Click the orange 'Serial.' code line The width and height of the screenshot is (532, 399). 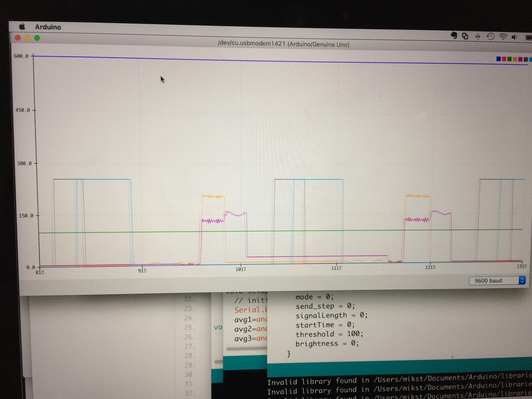point(251,310)
